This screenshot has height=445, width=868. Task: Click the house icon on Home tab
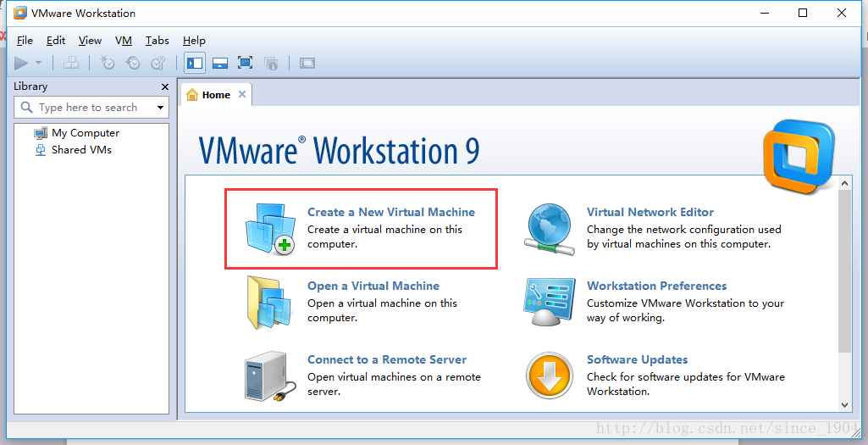pos(192,95)
